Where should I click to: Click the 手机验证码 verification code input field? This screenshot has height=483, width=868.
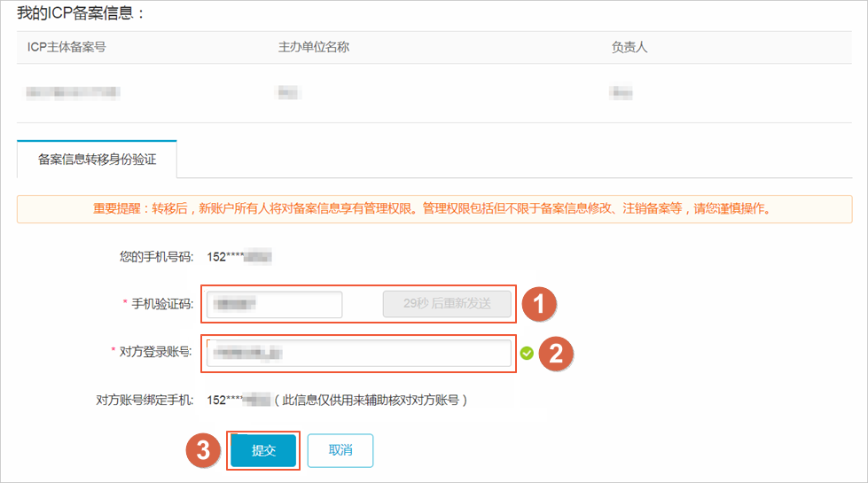[275, 304]
